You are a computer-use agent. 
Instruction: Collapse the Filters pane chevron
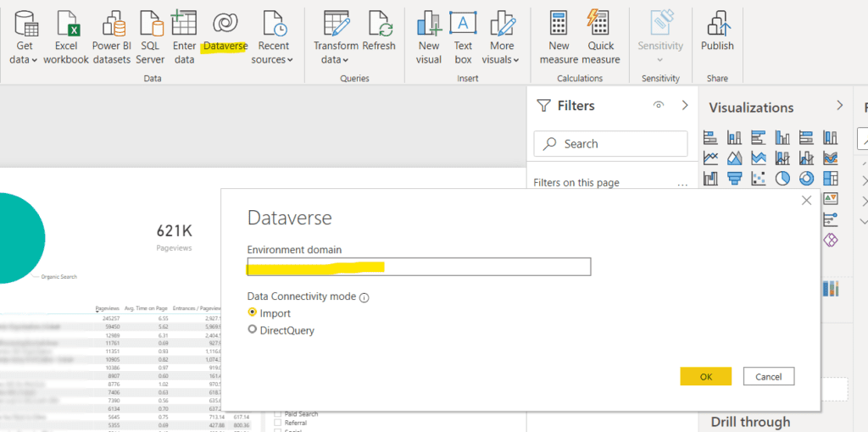(685, 105)
